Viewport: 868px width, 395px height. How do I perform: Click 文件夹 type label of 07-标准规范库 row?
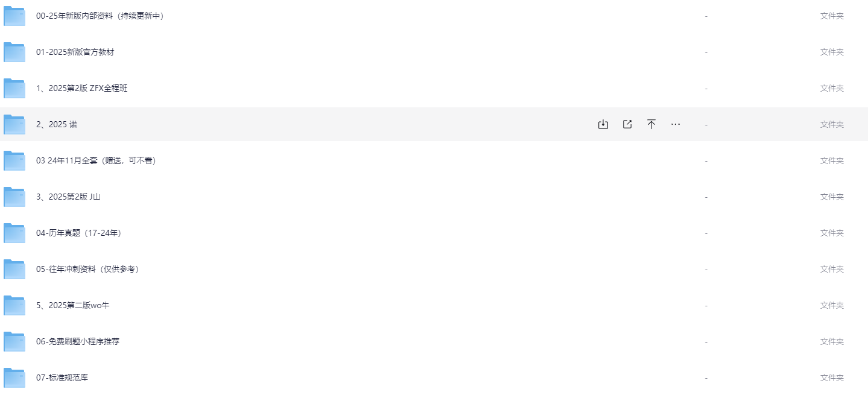pyautogui.click(x=832, y=378)
